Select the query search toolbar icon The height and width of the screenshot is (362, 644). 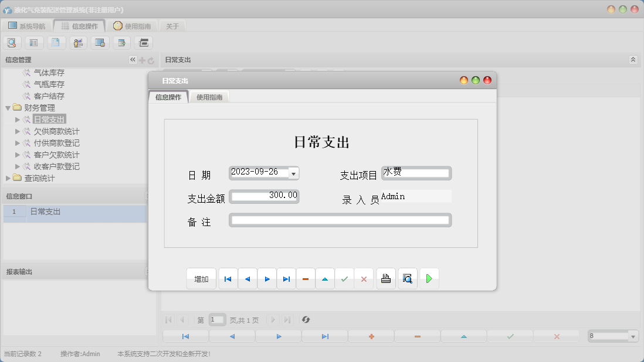(x=12, y=42)
